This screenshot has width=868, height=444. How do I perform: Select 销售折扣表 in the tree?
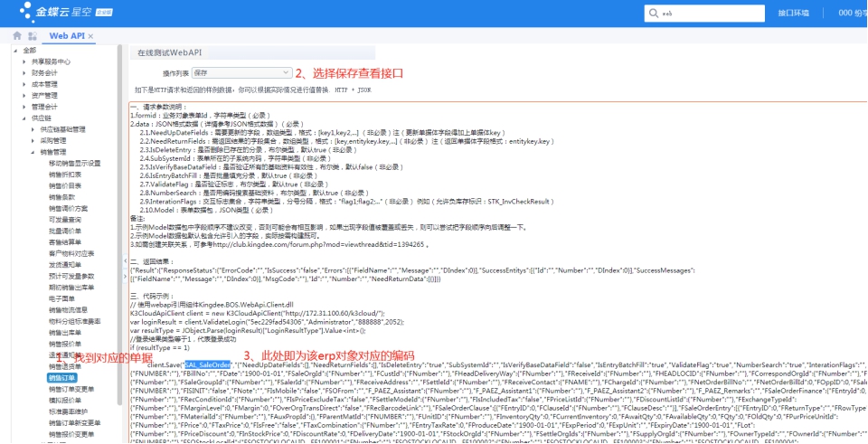pyautogui.click(x=65, y=175)
